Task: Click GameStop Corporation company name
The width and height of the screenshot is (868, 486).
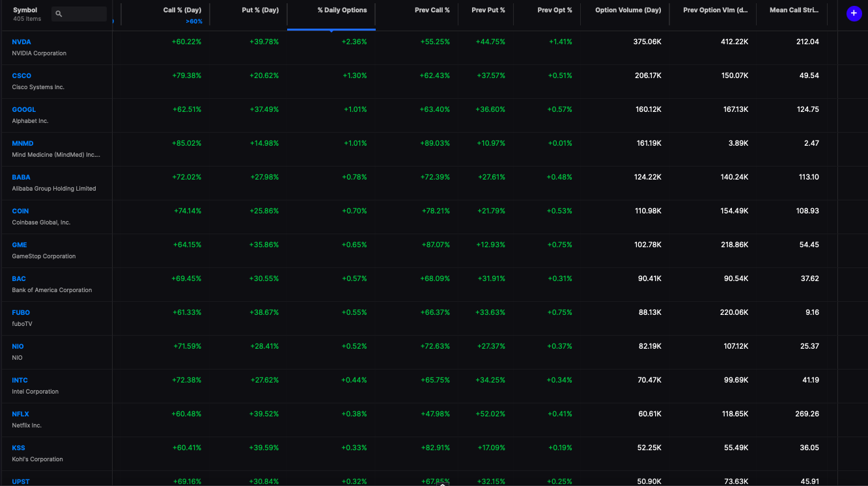Action: [x=44, y=256]
